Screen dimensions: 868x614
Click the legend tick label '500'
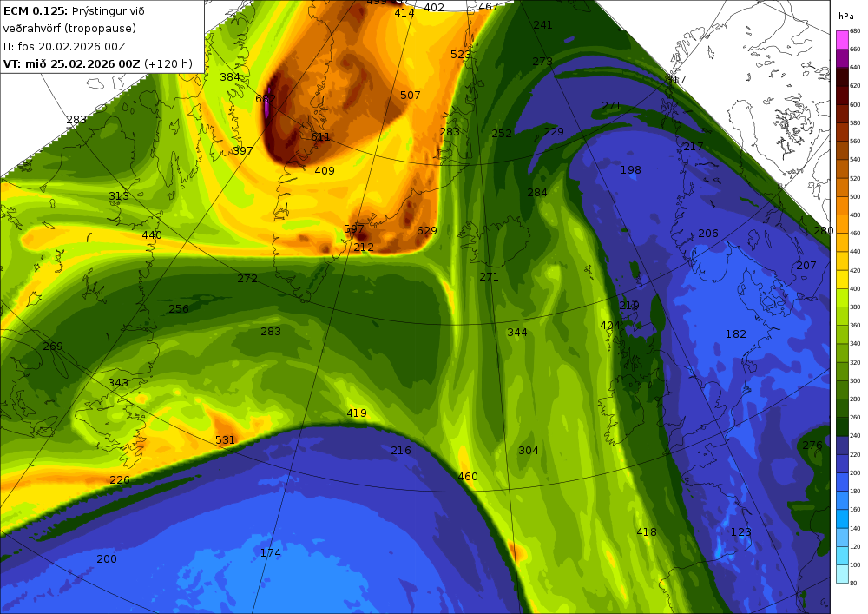pyautogui.click(x=855, y=196)
